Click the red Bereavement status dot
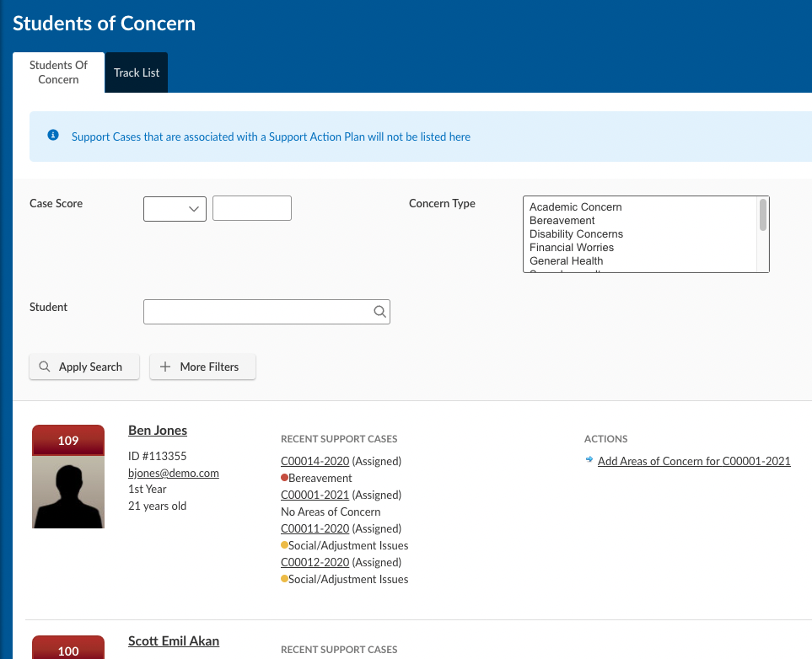The height and width of the screenshot is (659, 812). [x=284, y=478]
